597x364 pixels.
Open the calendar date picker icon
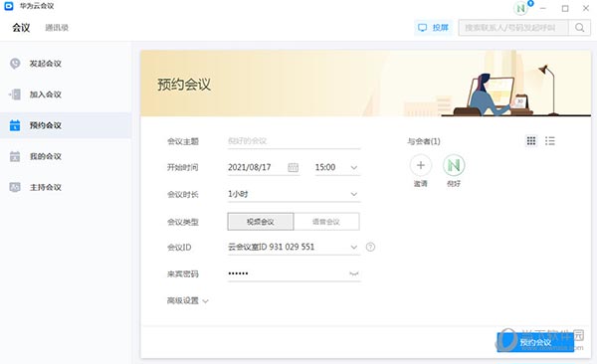coord(293,167)
